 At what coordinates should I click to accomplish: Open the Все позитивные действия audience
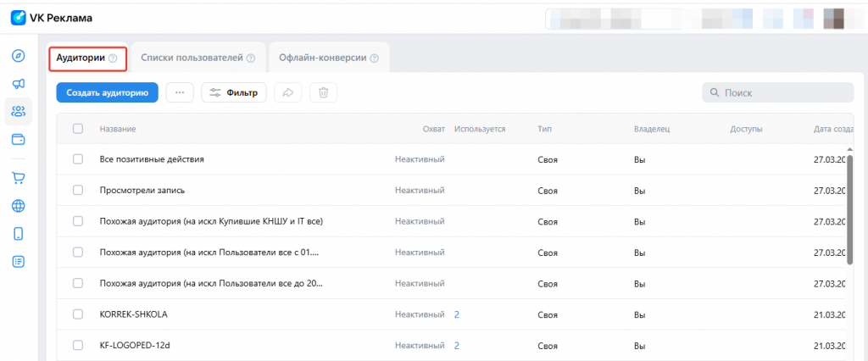[x=153, y=159]
